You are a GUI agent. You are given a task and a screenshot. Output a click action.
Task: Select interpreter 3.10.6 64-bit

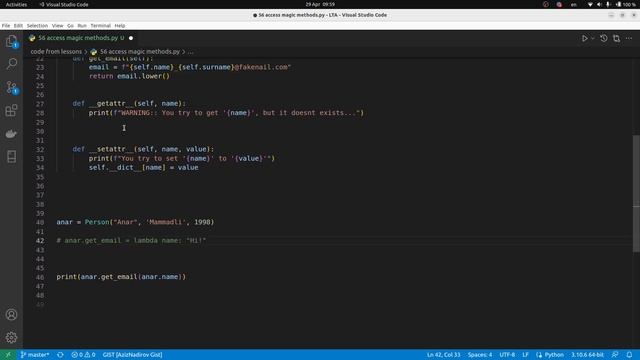[587, 355]
